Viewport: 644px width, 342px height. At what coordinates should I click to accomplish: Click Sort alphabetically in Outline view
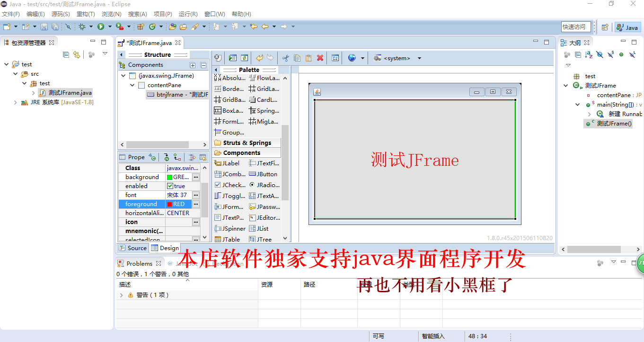point(589,54)
